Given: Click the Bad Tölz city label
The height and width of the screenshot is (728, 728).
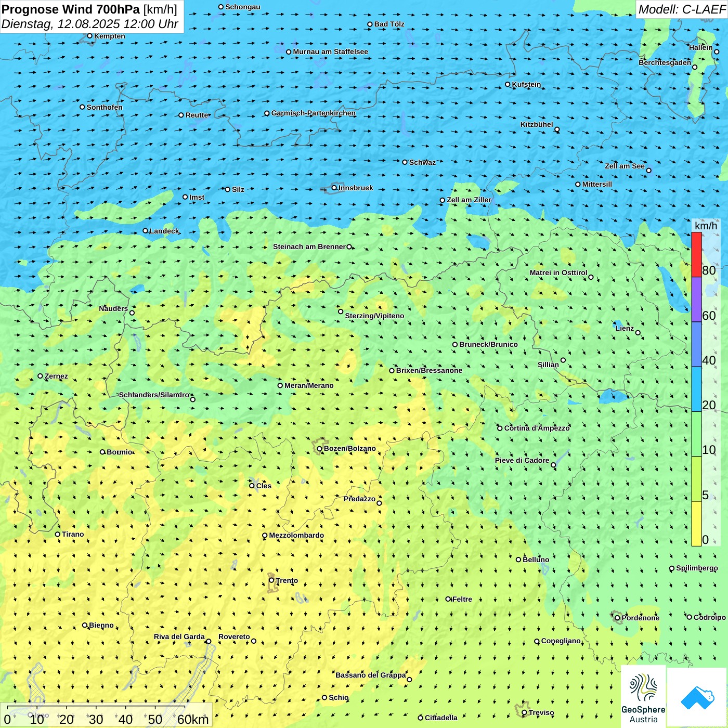Looking at the screenshot, I should tap(389, 24).
